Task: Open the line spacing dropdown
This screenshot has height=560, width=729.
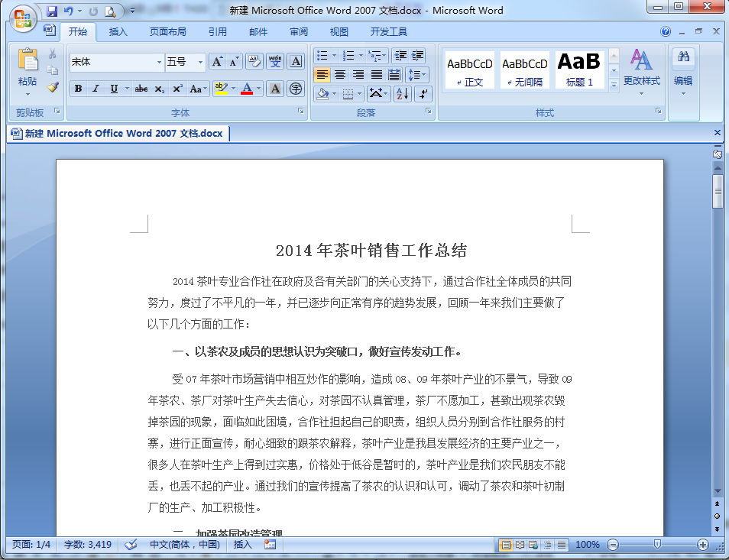Action: 416,74
